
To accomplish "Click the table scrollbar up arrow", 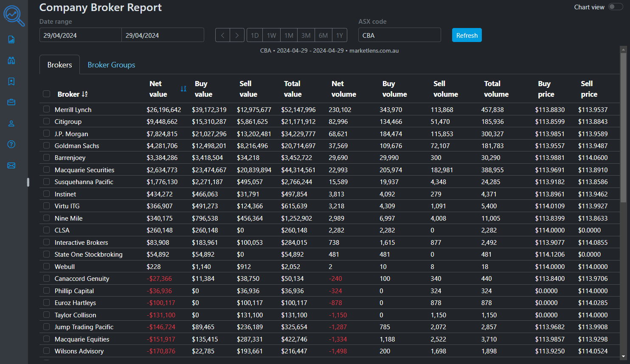I will 623,49.
